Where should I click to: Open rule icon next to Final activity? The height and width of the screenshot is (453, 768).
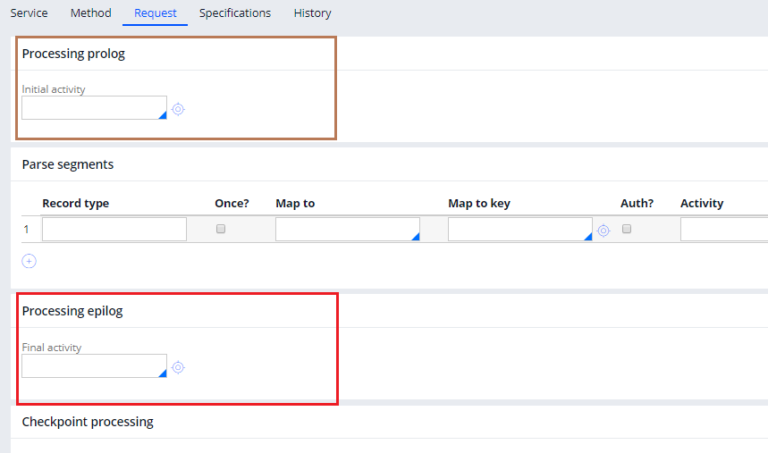coord(178,367)
